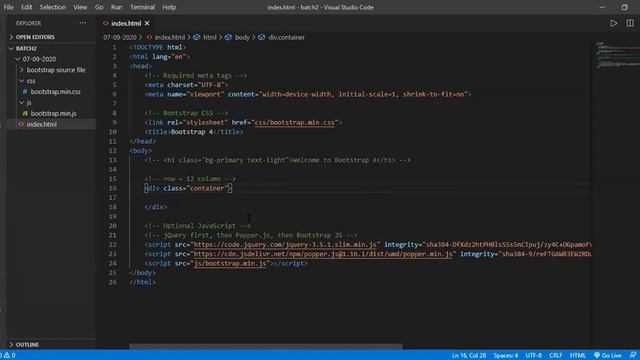Click line number 16 in the gutter

(x=113, y=188)
